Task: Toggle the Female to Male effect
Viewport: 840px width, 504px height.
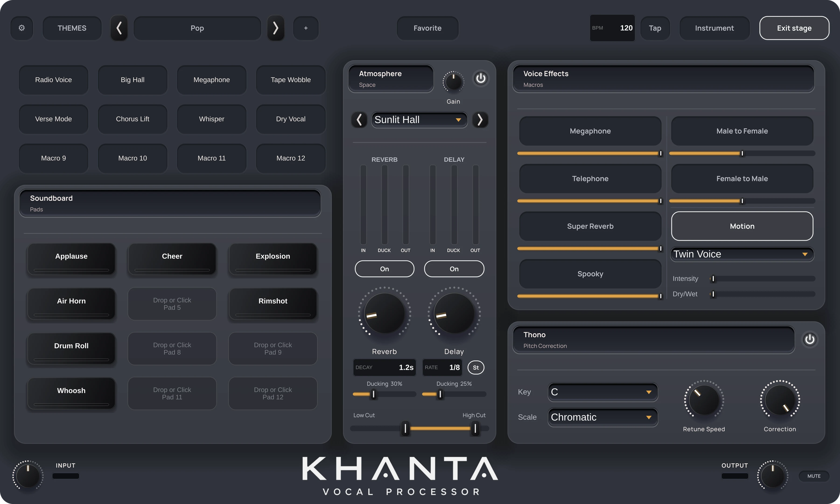Action: click(x=742, y=179)
